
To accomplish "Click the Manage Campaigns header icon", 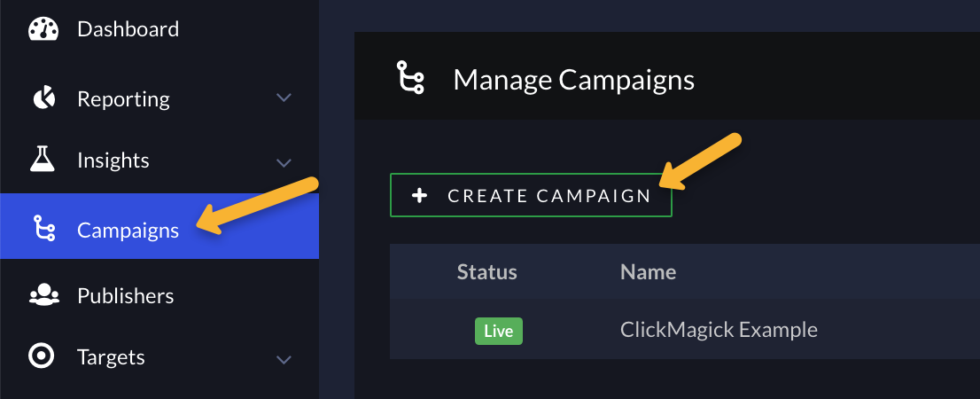I will (x=410, y=77).
